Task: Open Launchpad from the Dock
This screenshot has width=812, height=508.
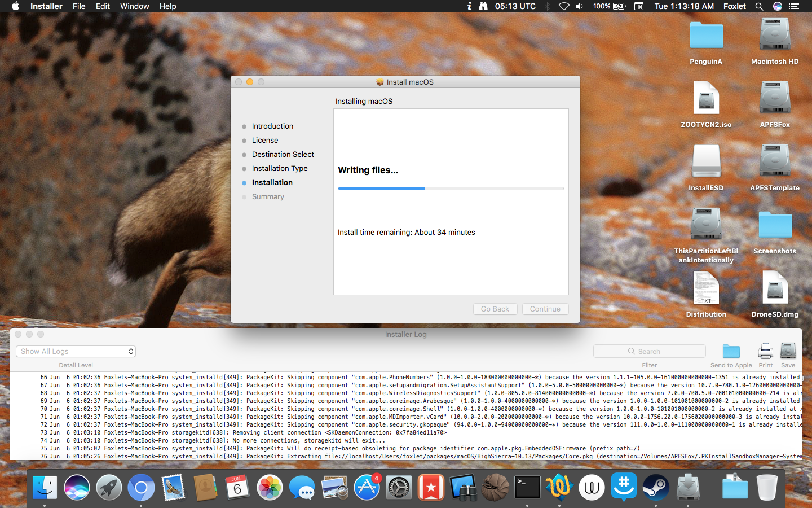Action: click(x=109, y=487)
